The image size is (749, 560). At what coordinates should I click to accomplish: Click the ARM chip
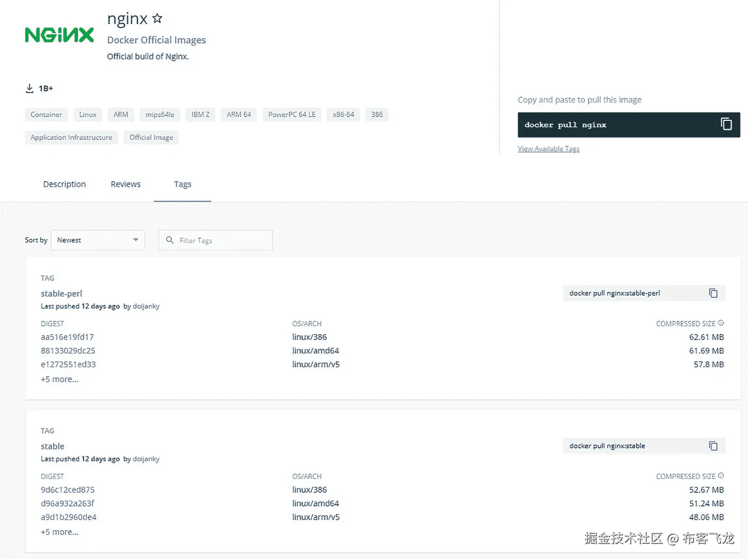[x=121, y=115]
